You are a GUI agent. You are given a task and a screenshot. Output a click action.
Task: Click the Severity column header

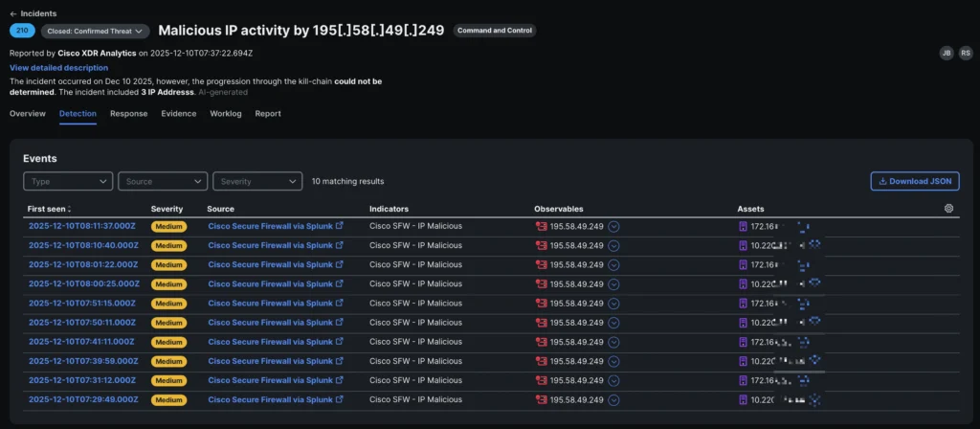click(x=167, y=209)
